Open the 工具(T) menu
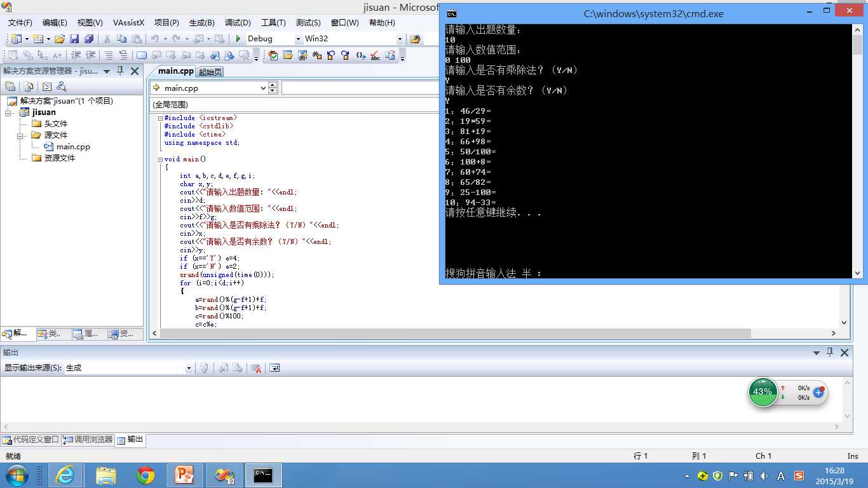The width and height of the screenshot is (868, 488). point(273,22)
